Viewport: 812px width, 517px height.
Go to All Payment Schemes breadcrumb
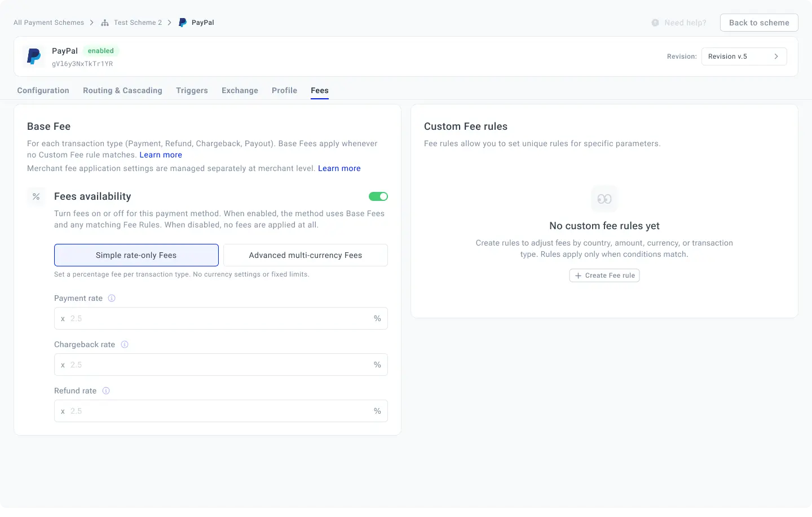[x=48, y=23]
